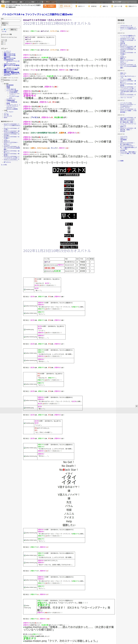138x644 pixels.
Task: Click the broken saiba-momoi.png image in the first battle log
Action: coord(35,60)
